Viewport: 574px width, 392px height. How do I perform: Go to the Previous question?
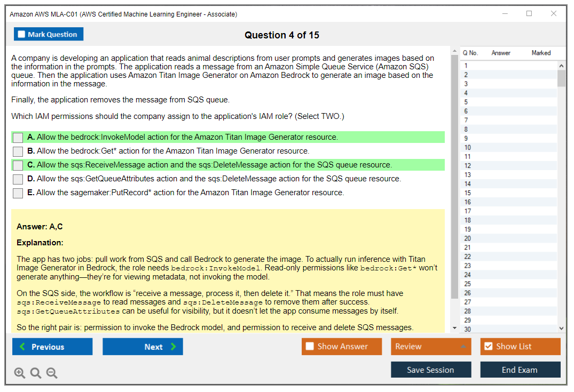(52, 346)
